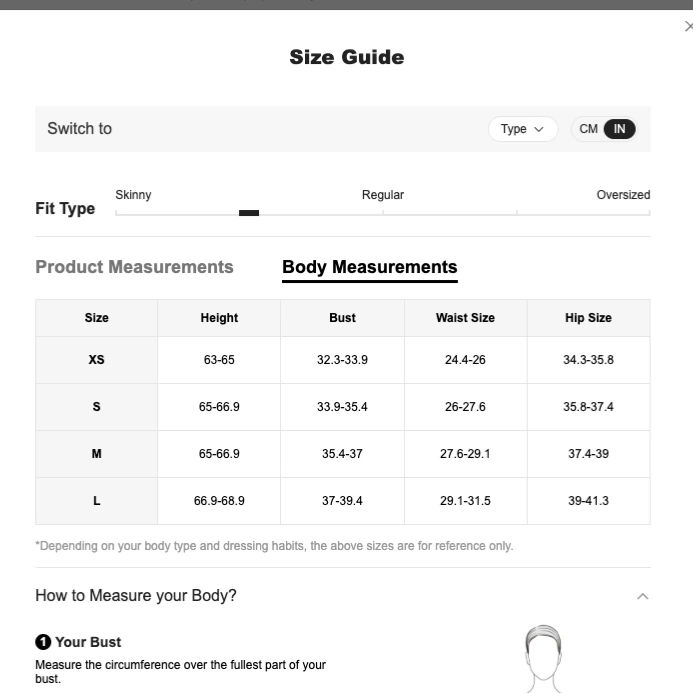Click the Regular fit label
Image resolution: width=693 pixels, height=693 pixels.
tap(383, 195)
